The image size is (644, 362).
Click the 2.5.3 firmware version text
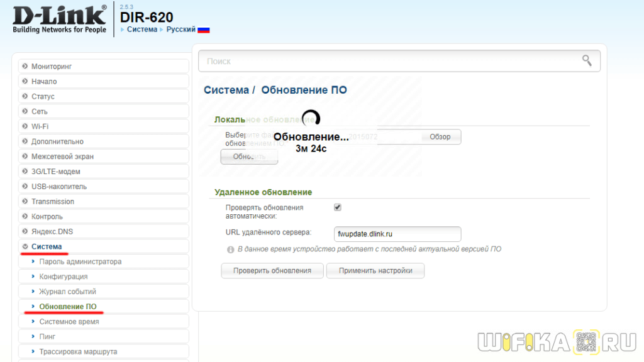(126, 6)
